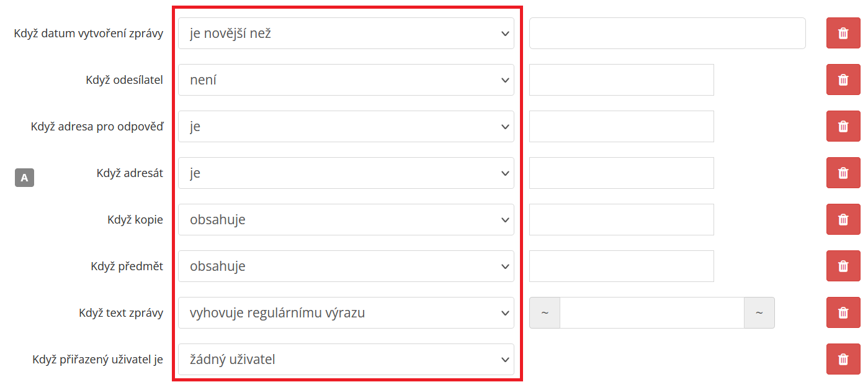Click the gray 'A' badge marker
Image resolution: width=868 pixels, height=382 pixels.
pyautogui.click(x=24, y=178)
